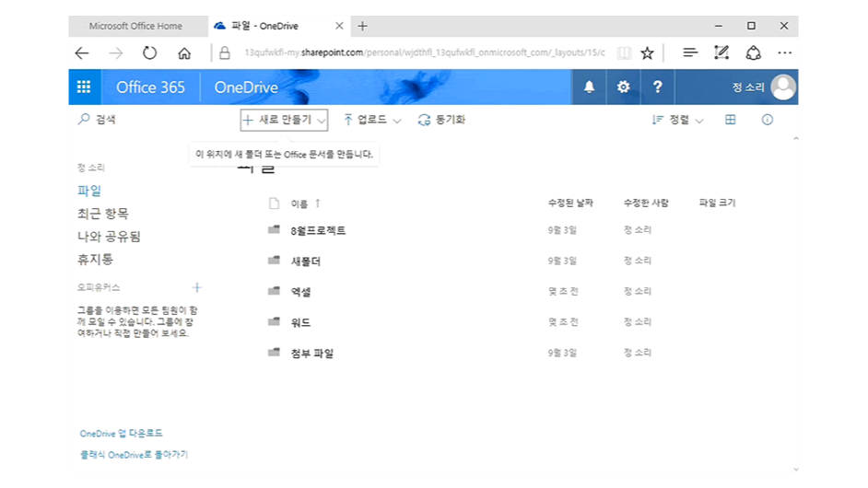This screenshot has width=868, height=488.
Task: Click the OneDrive header link
Action: coord(246,87)
